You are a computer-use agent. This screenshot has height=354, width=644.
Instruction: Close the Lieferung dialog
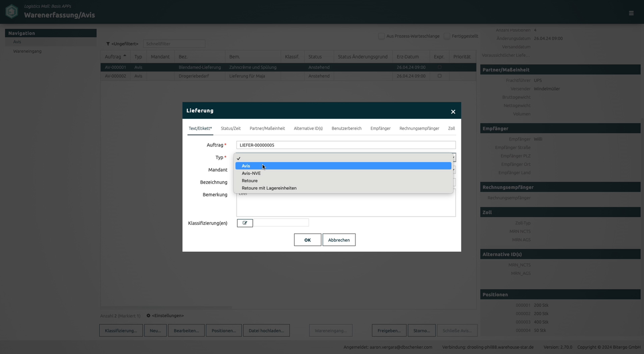click(453, 112)
